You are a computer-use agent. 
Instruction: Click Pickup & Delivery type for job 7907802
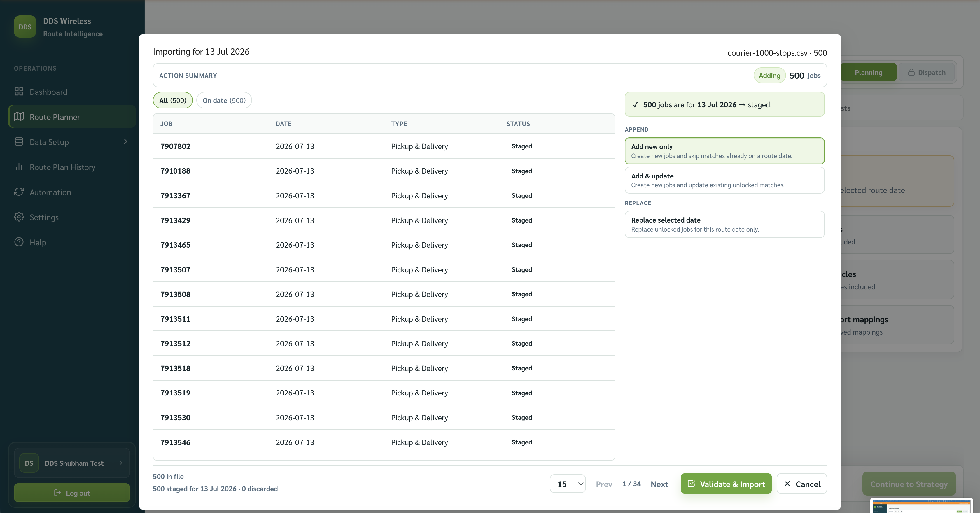pos(419,146)
